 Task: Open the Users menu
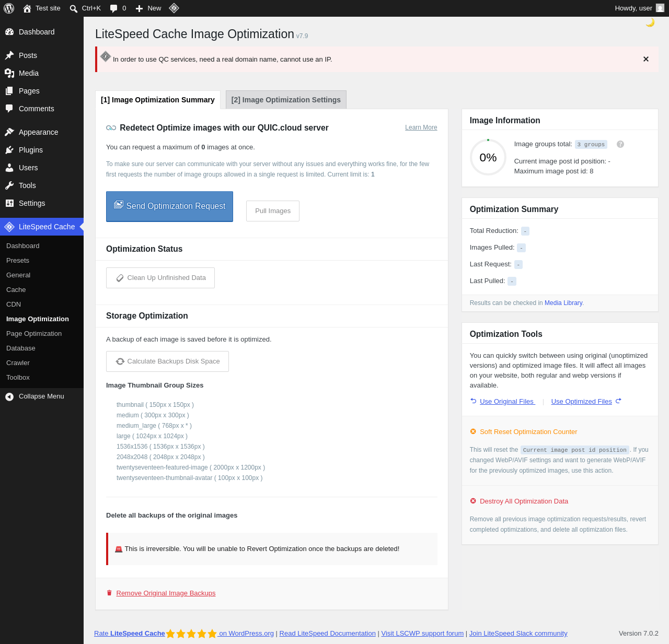[x=42, y=168]
